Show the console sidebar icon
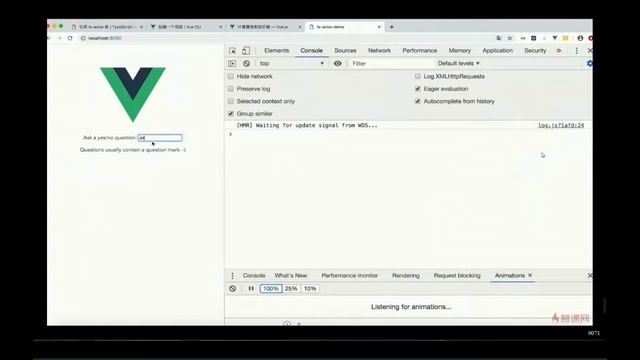The image size is (640, 360). coord(232,63)
